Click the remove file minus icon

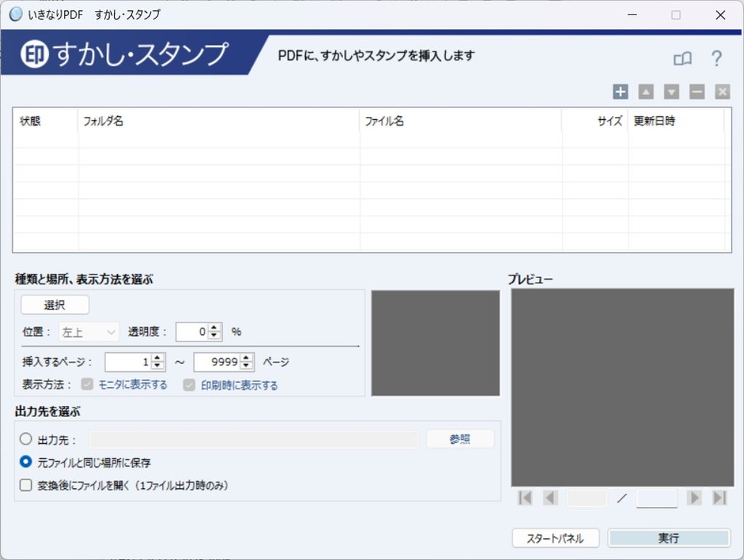[697, 92]
